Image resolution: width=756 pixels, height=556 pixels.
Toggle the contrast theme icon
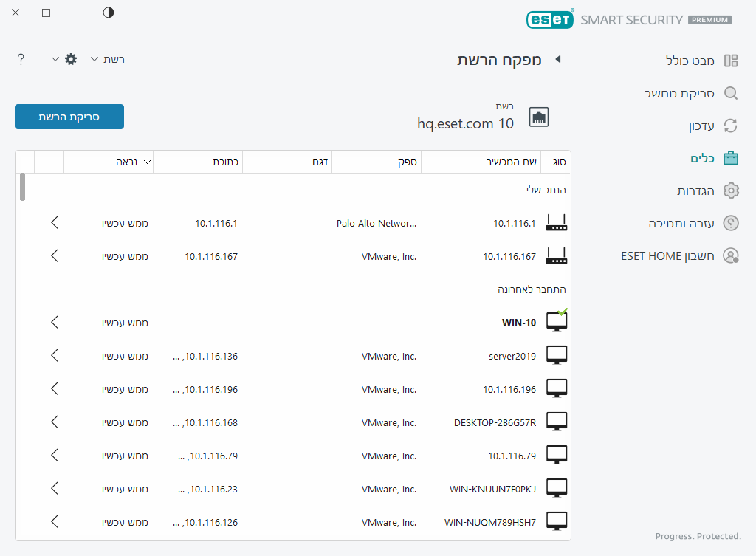click(109, 13)
